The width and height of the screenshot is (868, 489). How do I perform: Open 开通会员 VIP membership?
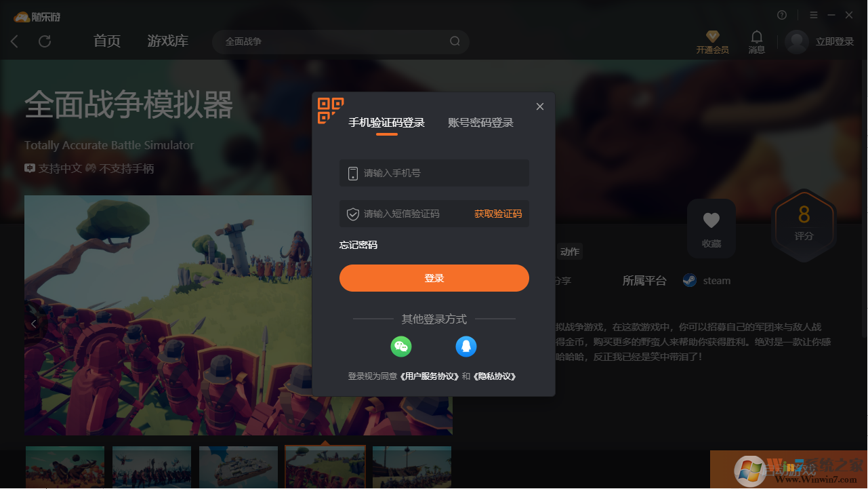pos(712,42)
